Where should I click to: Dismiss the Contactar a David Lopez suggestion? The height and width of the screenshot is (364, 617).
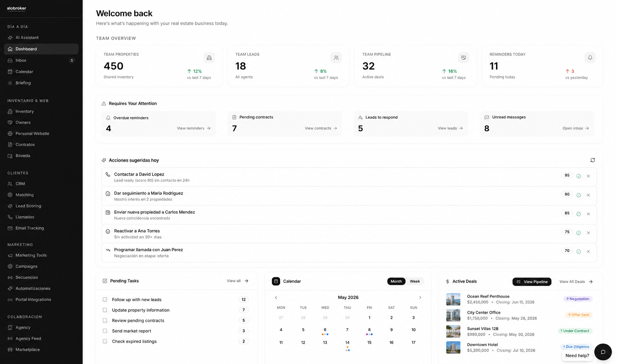[588, 176]
